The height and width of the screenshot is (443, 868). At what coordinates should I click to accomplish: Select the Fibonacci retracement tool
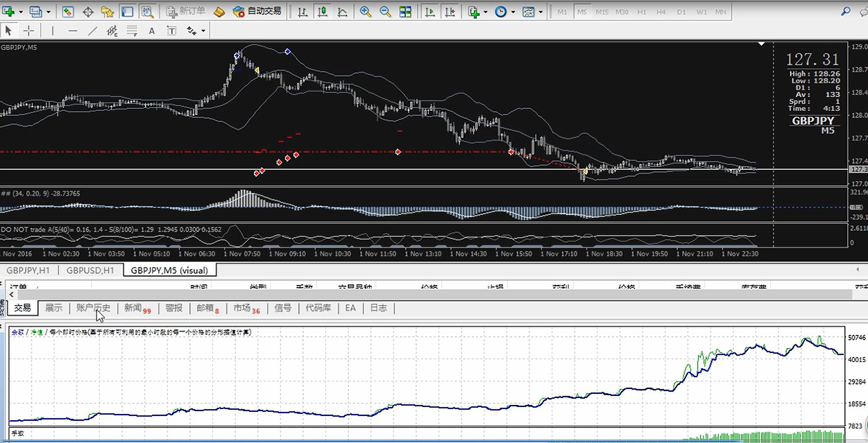(x=132, y=31)
